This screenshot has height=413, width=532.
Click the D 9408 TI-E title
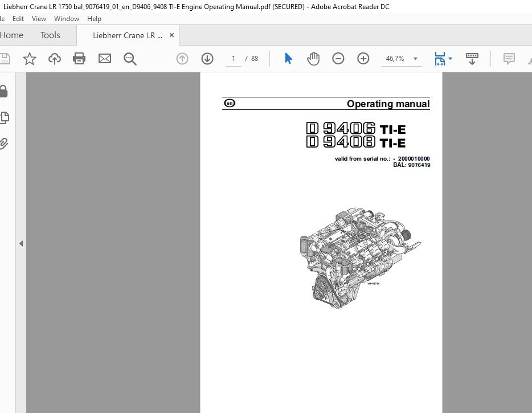[355, 142]
